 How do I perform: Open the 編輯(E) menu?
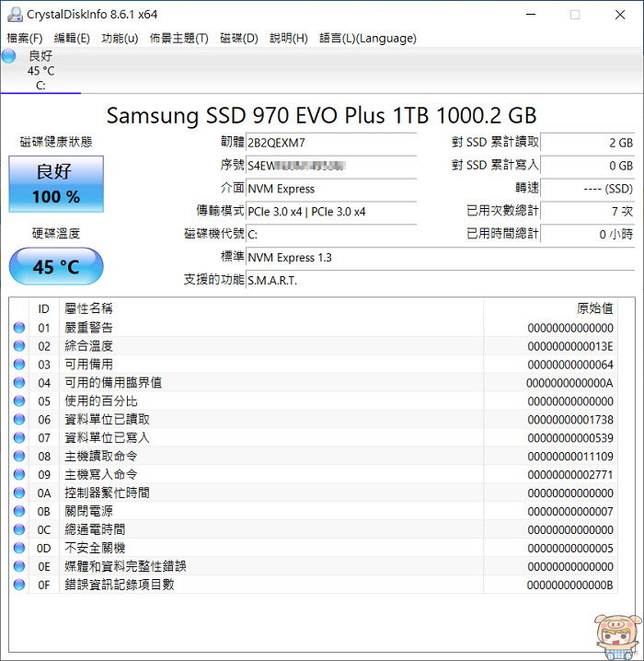point(72,39)
